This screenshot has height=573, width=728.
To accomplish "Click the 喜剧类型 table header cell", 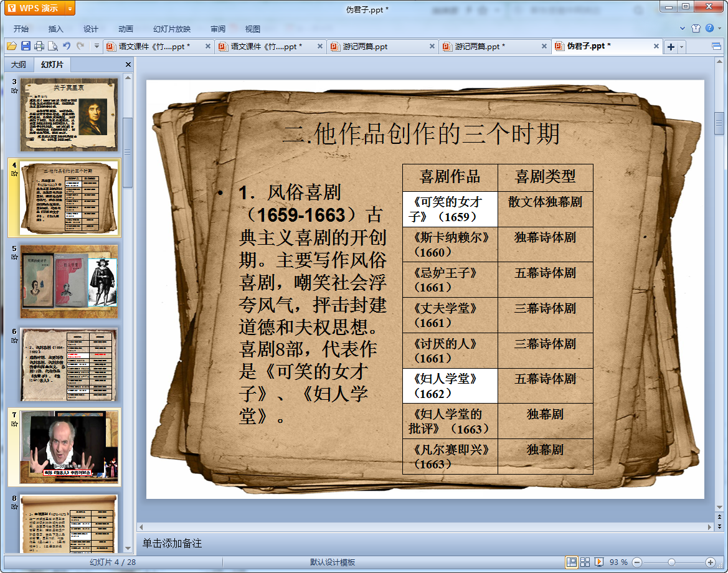I will 545,178.
